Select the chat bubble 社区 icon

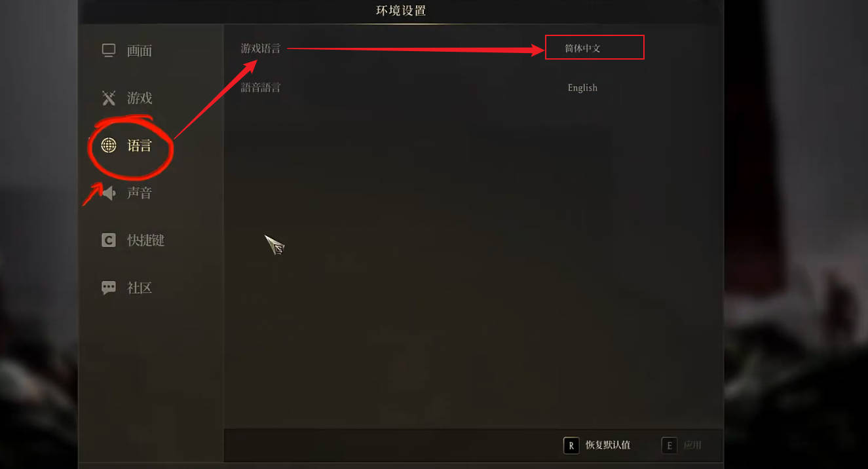point(109,288)
